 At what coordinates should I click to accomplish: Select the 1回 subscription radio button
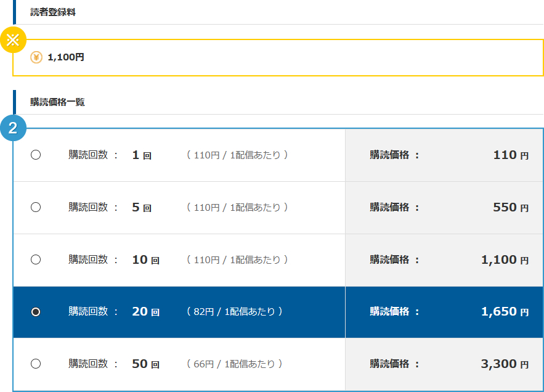tap(36, 155)
